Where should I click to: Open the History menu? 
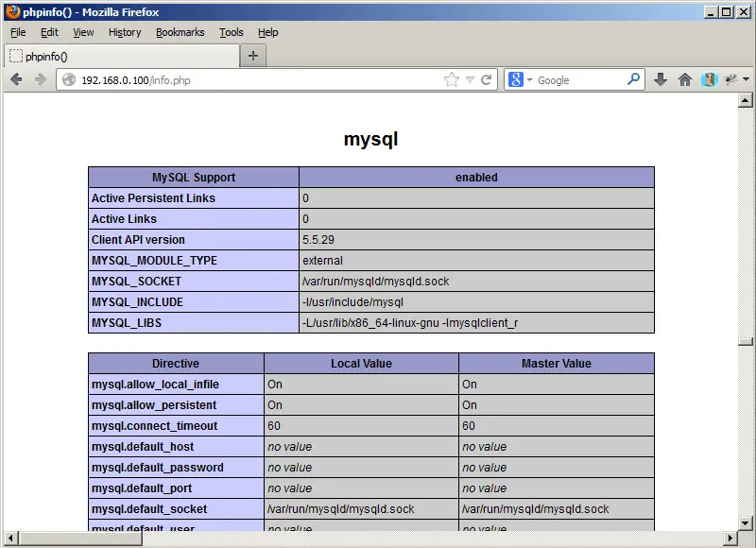point(125,32)
